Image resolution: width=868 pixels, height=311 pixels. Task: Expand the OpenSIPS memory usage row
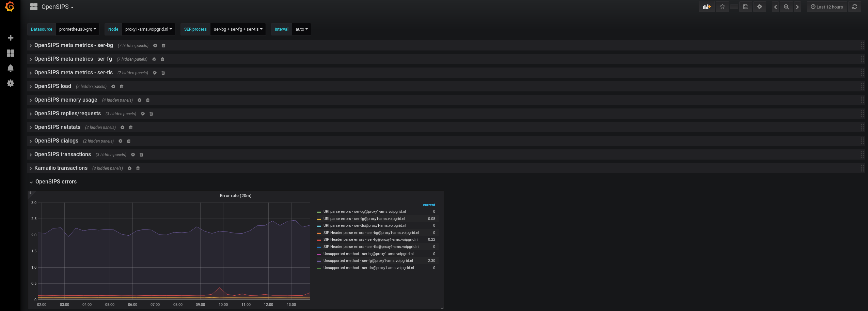click(x=66, y=100)
